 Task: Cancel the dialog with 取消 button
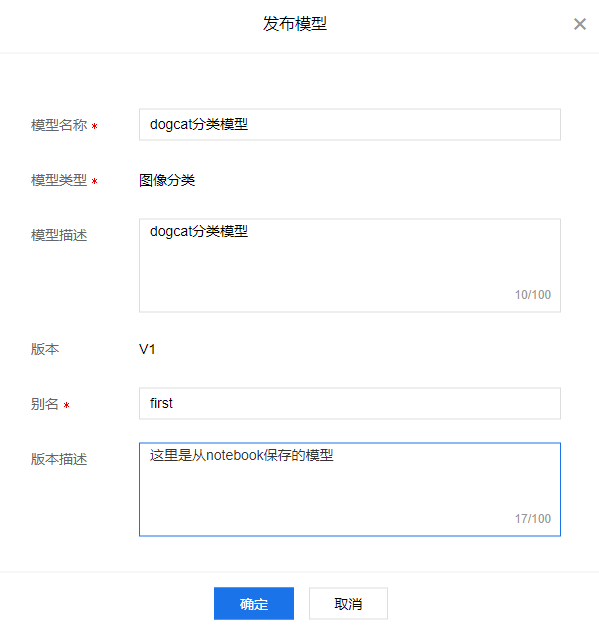click(x=348, y=603)
